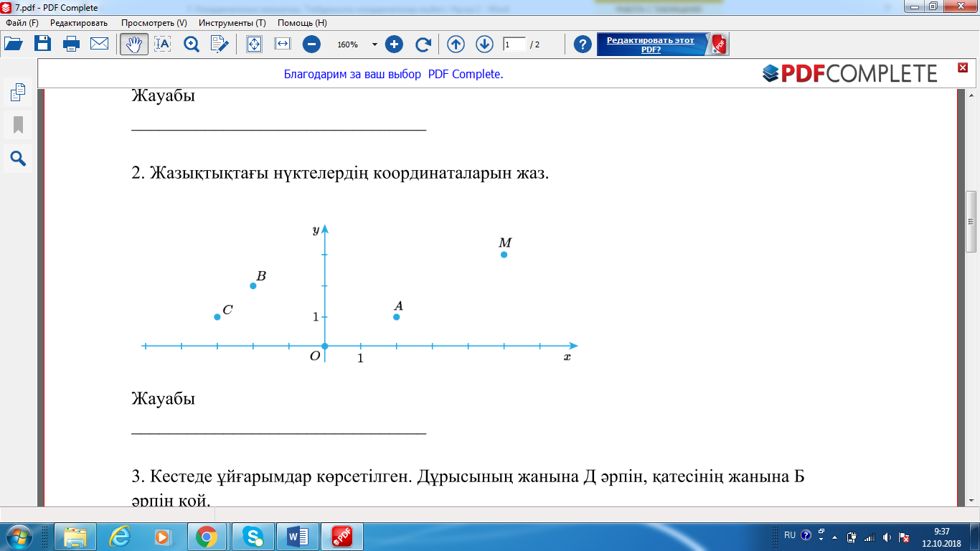Click point C on the coordinate graph
This screenshot has height=551, width=980.
pyautogui.click(x=217, y=316)
